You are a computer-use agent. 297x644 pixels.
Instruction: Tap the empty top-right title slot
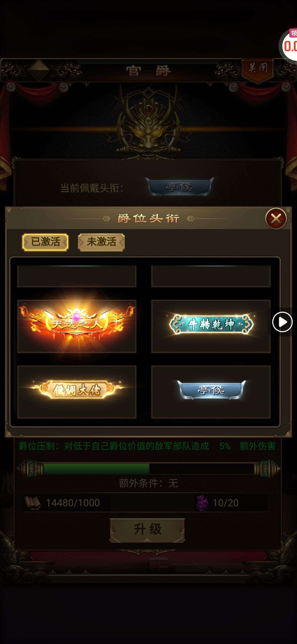[211, 276]
